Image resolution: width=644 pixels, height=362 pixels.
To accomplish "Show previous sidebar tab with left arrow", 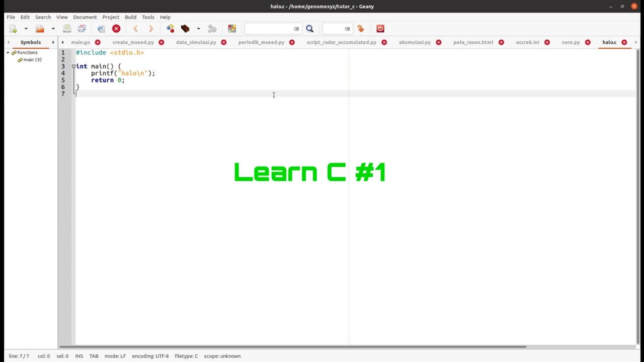I will (x=9, y=42).
